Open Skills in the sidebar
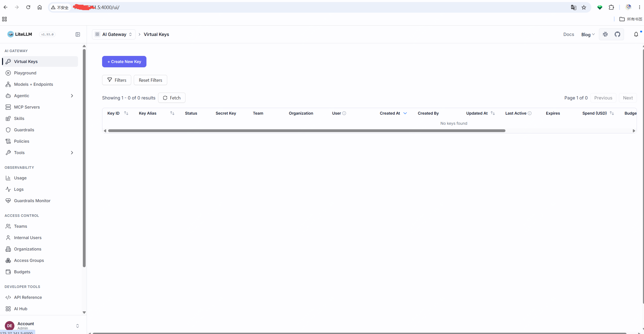The image size is (644, 334). point(40,118)
